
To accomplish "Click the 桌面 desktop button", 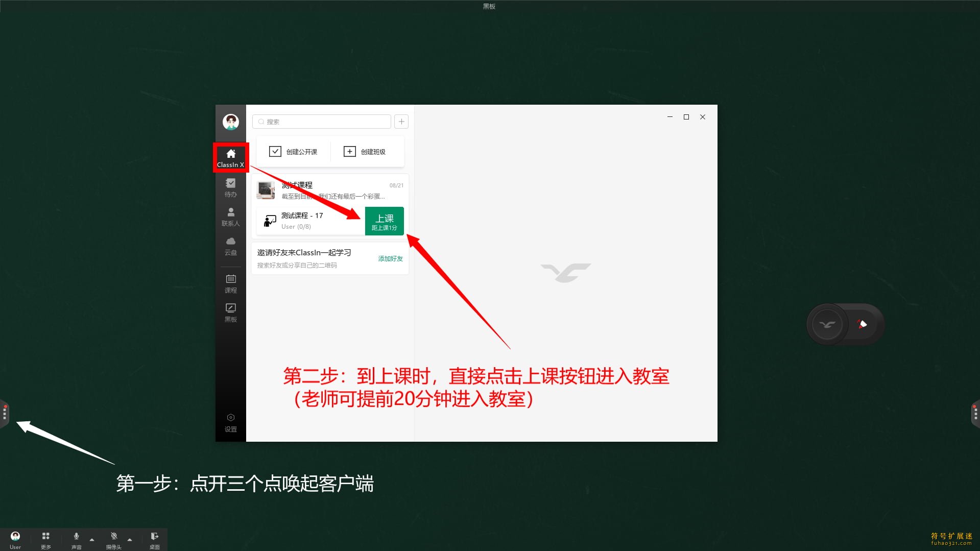I will (154, 540).
